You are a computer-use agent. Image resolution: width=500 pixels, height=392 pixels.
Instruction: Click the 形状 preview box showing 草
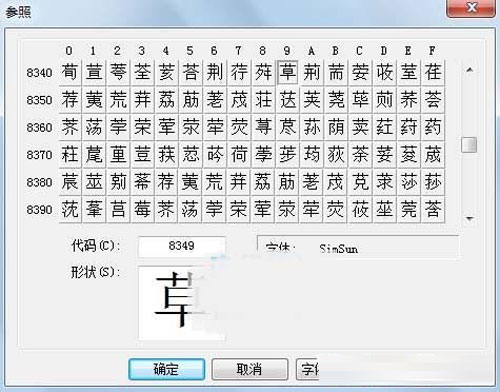pos(182,303)
